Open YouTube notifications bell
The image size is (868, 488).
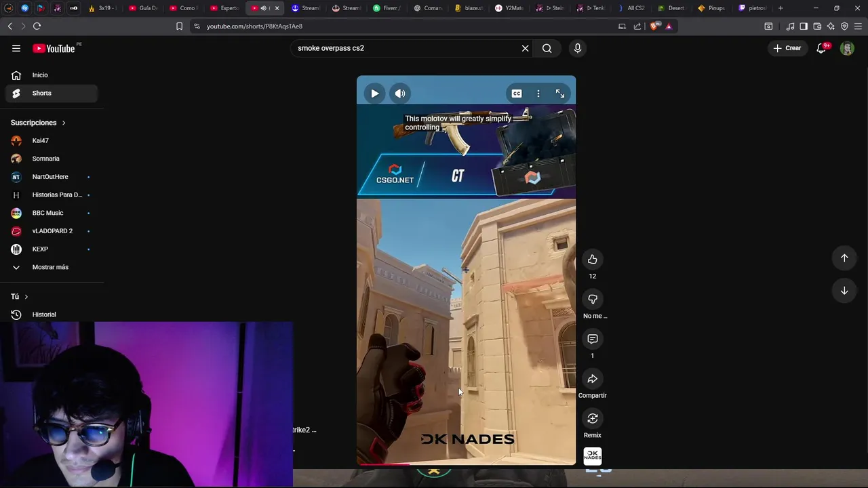click(822, 48)
